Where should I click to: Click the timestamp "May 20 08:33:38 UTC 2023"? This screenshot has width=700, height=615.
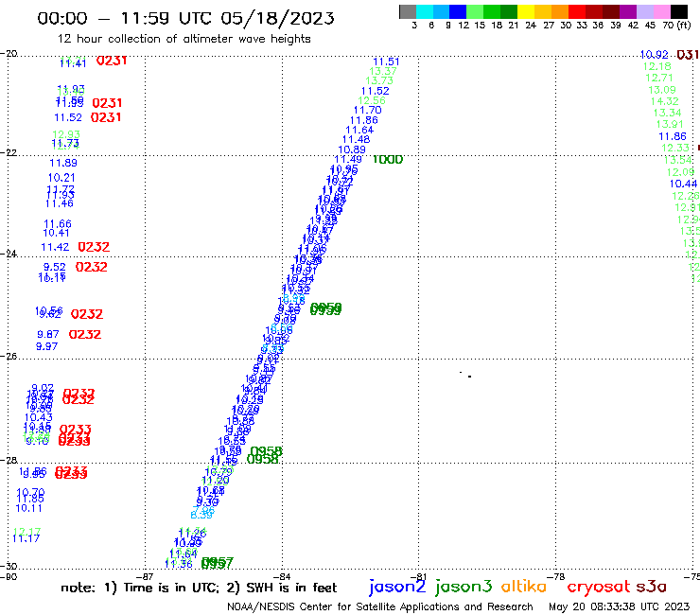(x=620, y=606)
